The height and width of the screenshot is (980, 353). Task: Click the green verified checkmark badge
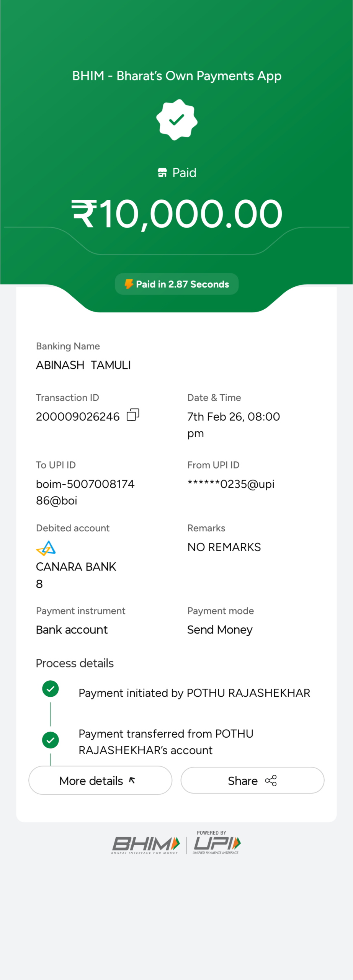click(x=176, y=120)
